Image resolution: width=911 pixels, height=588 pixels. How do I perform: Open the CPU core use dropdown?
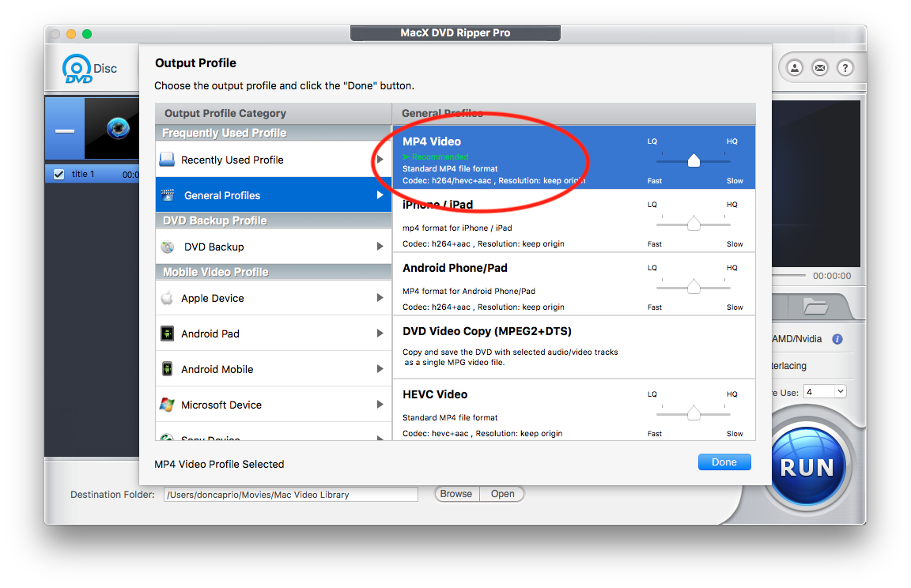pos(825,392)
